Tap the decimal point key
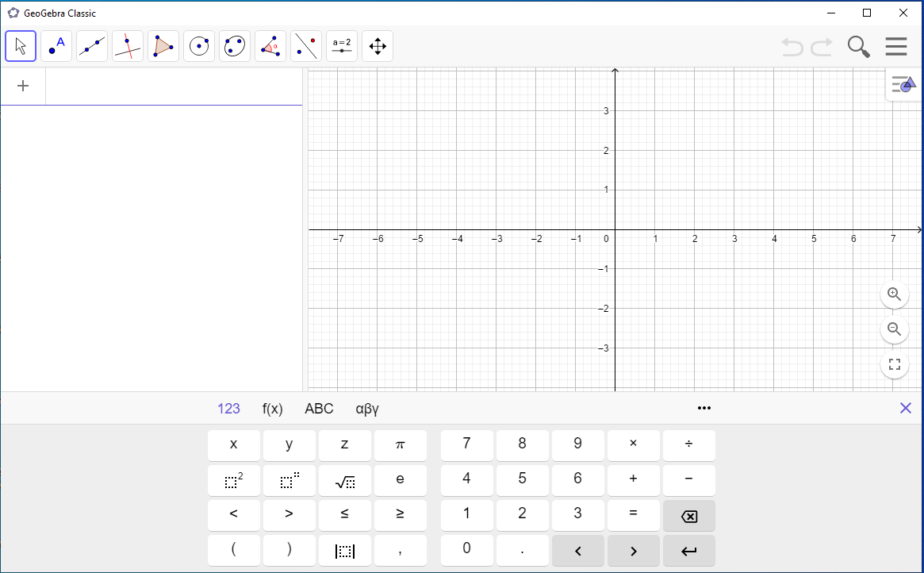 click(x=522, y=551)
